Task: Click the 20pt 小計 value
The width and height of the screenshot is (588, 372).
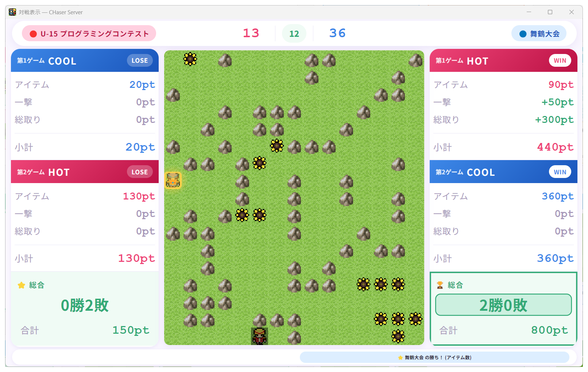Action: tap(140, 147)
